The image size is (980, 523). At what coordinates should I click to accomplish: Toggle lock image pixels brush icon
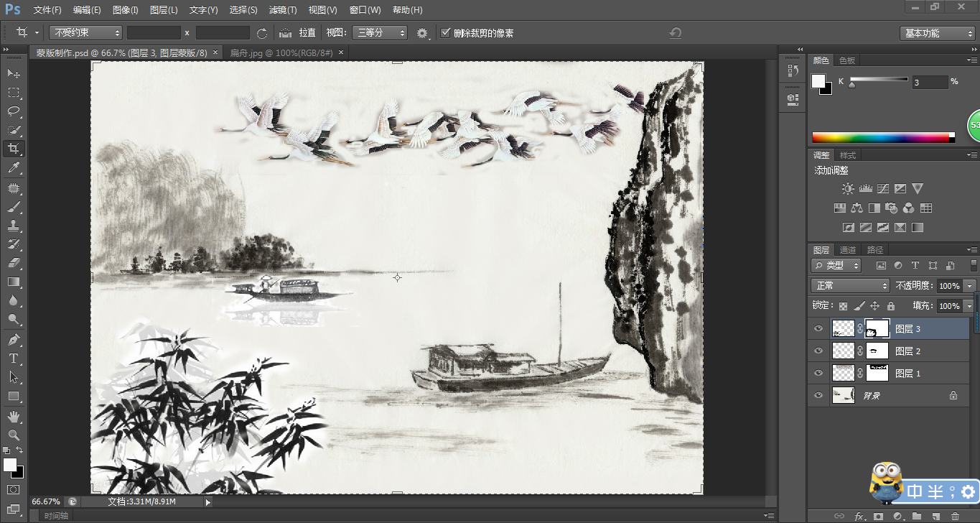(x=859, y=306)
